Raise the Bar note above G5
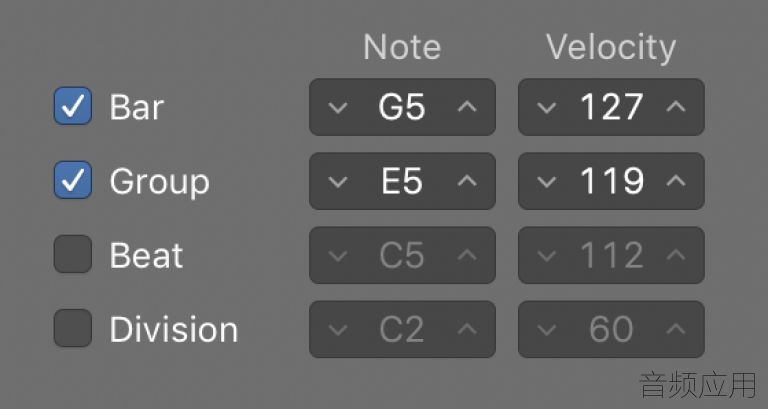768x409 pixels. pos(467,107)
